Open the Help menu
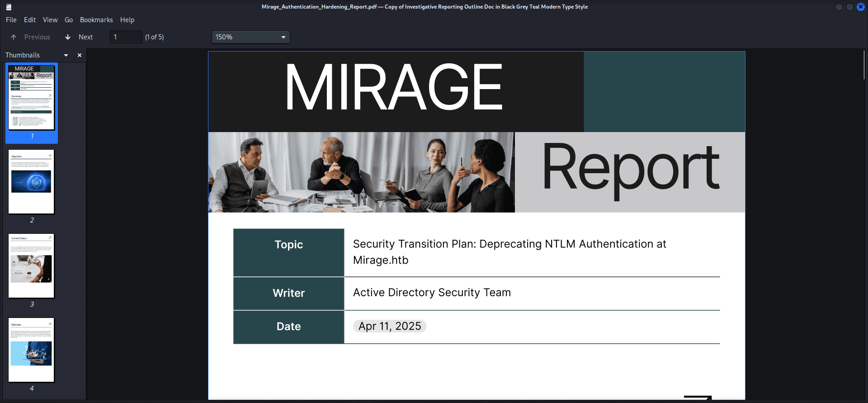Image resolution: width=868 pixels, height=403 pixels. pos(127,20)
